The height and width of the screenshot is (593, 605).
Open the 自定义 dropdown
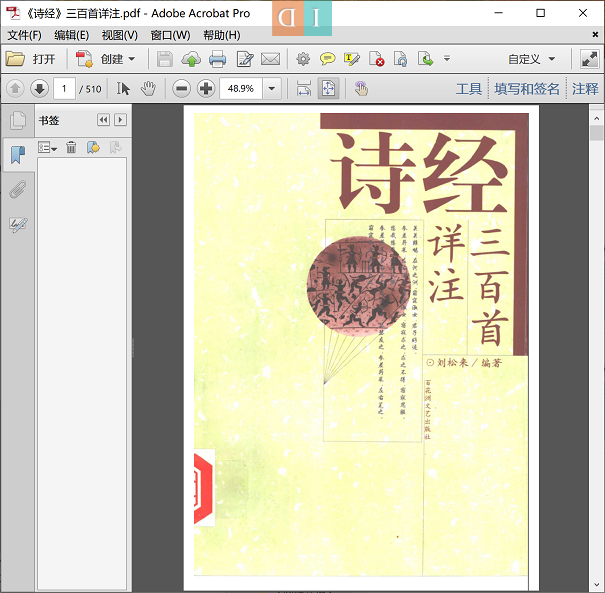(x=532, y=59)
